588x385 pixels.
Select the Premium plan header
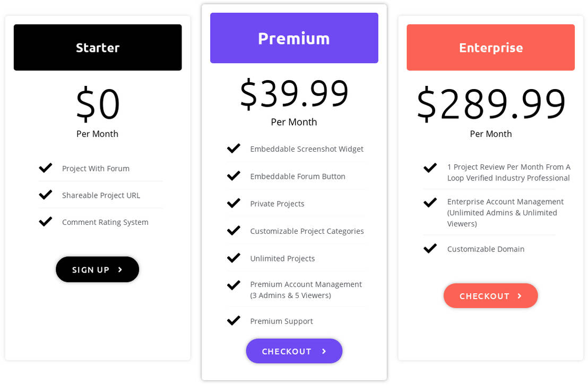(x=294, y=38)
